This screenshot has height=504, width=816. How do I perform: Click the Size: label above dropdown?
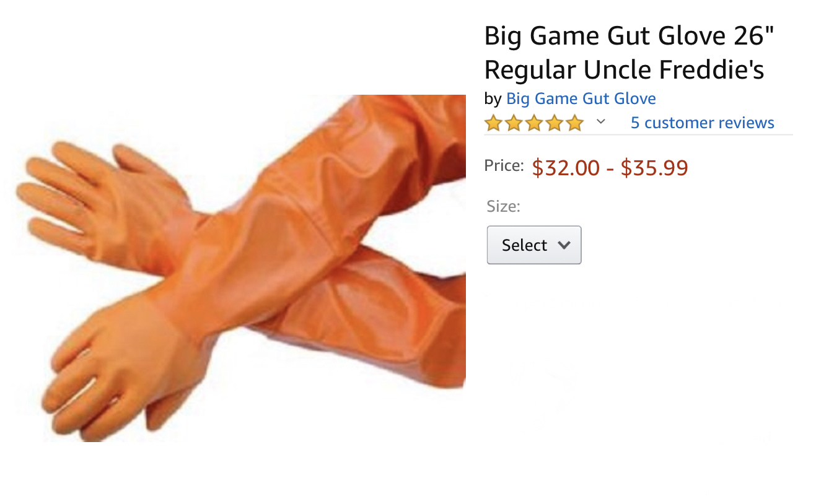click(x=504, y=206)
